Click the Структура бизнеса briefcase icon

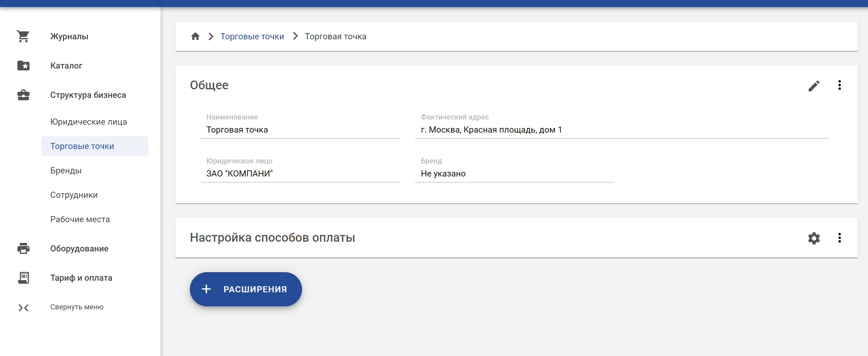[x=23, y=95]
